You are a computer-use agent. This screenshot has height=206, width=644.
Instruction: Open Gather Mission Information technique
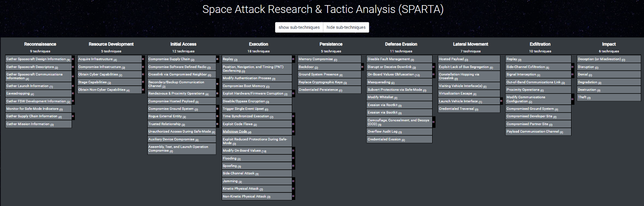(39, 124)
